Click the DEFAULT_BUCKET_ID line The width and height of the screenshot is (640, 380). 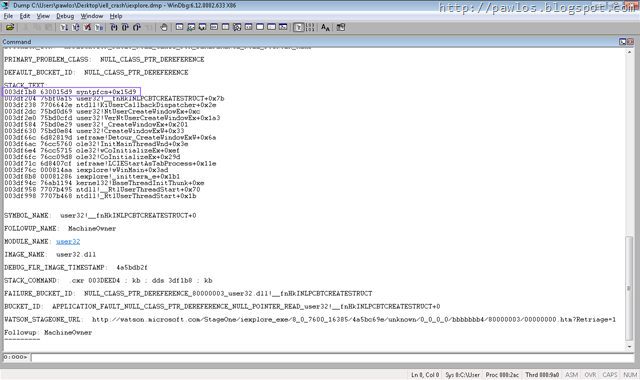[x=96, y=73]
